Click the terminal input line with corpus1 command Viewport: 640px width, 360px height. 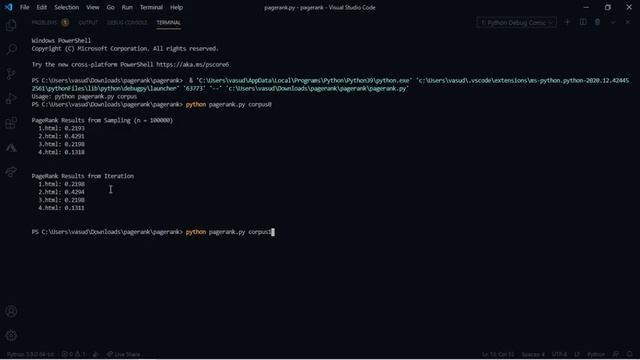(153, 232)
